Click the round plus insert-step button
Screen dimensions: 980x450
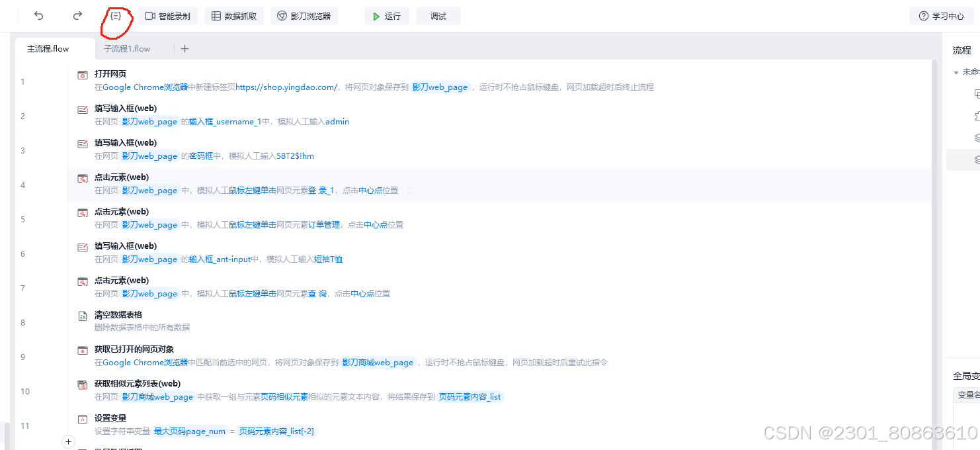pyautogui.click(x=69, y=441)
